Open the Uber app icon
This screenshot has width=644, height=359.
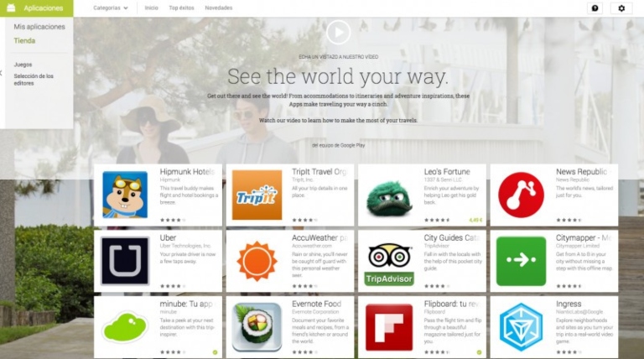(x=125, y=261)
